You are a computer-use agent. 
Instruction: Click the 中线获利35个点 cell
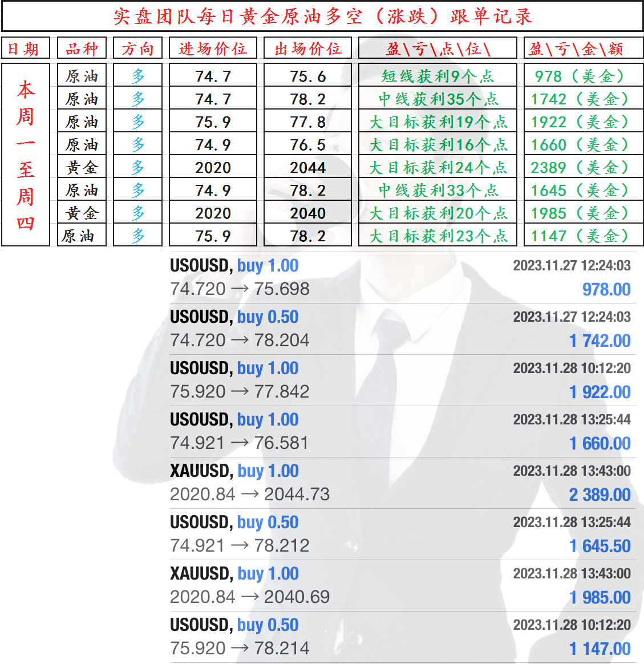click(438, 99)
